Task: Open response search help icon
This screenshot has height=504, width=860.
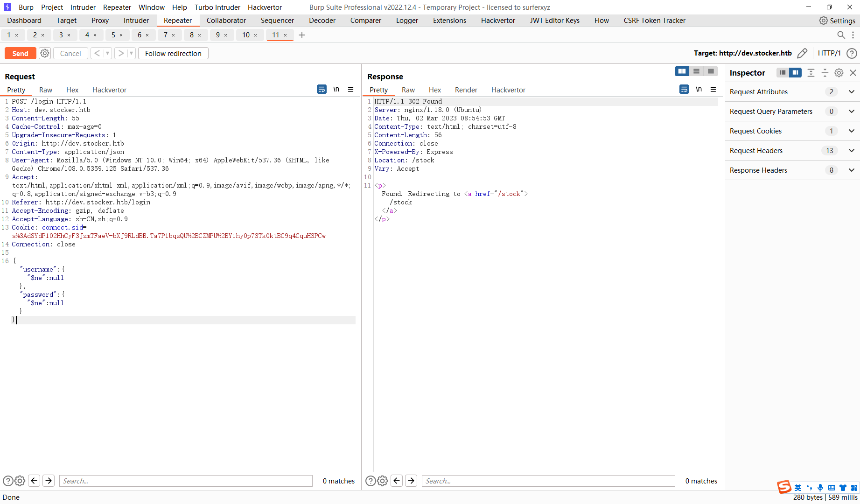Action: pos(371,481)
